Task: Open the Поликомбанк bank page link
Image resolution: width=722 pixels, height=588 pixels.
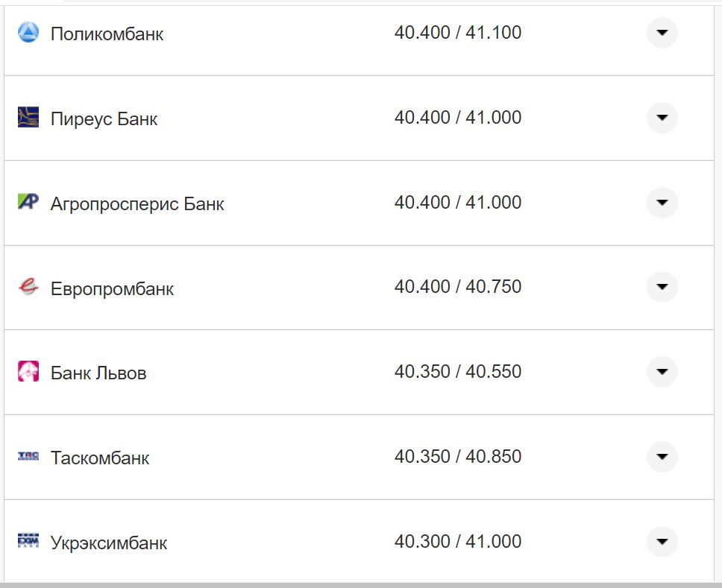Action: (107, 34)
